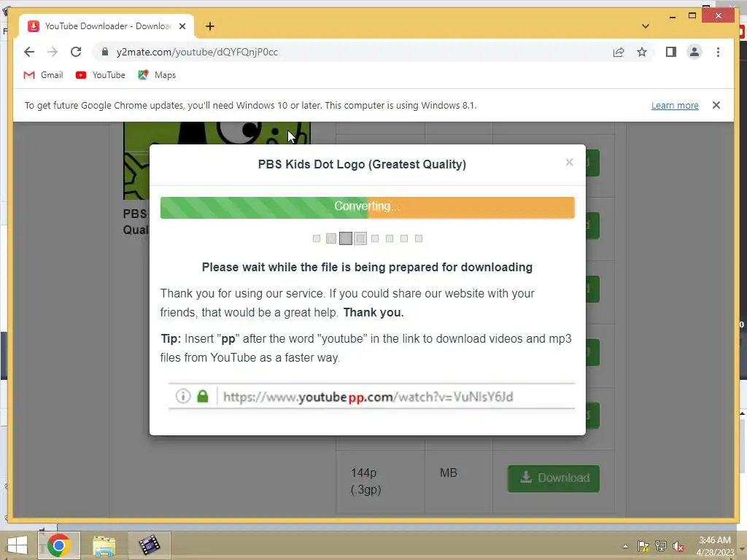Open the Gmail bookmark
Viewport: 747px width, 560px height.
point(43,75)
